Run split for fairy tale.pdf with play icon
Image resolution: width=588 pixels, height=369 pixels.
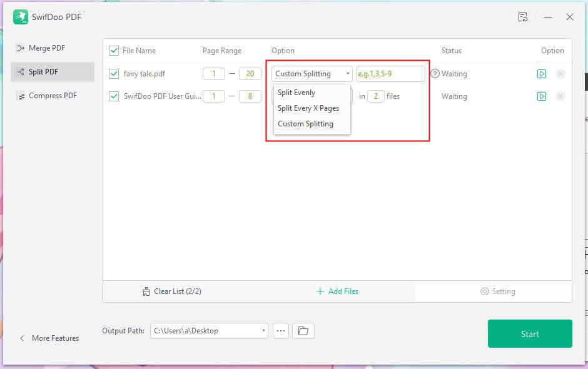coord(542,74)
